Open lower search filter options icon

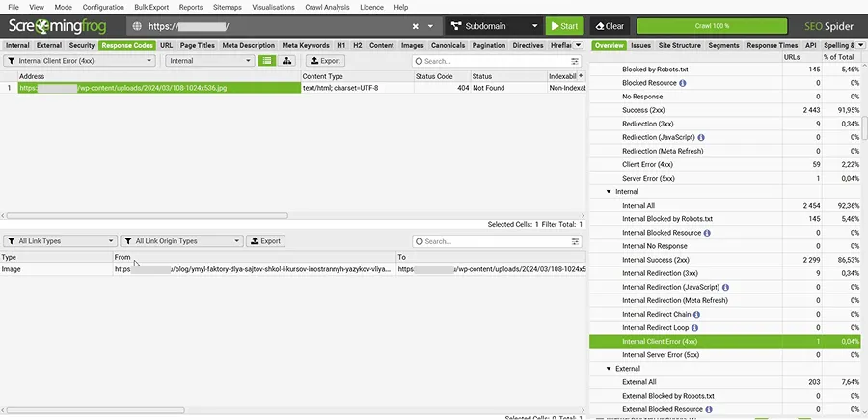click(575, 241)
